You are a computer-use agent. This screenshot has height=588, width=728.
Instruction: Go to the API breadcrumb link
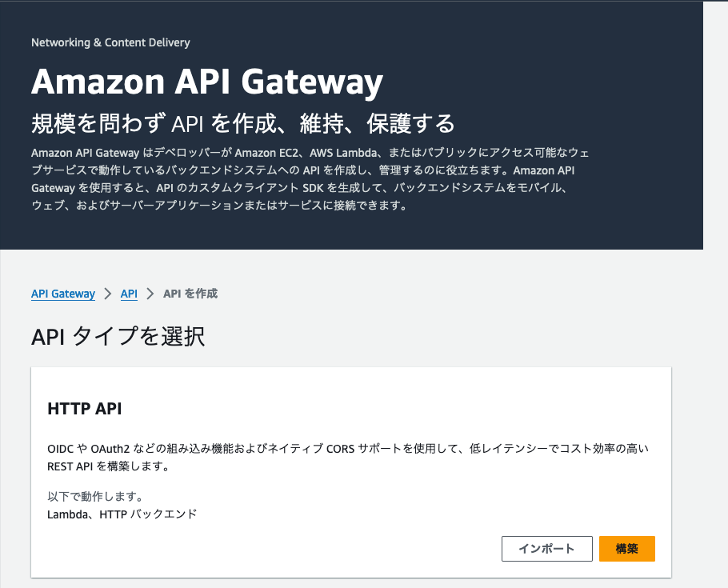point(129,294)
